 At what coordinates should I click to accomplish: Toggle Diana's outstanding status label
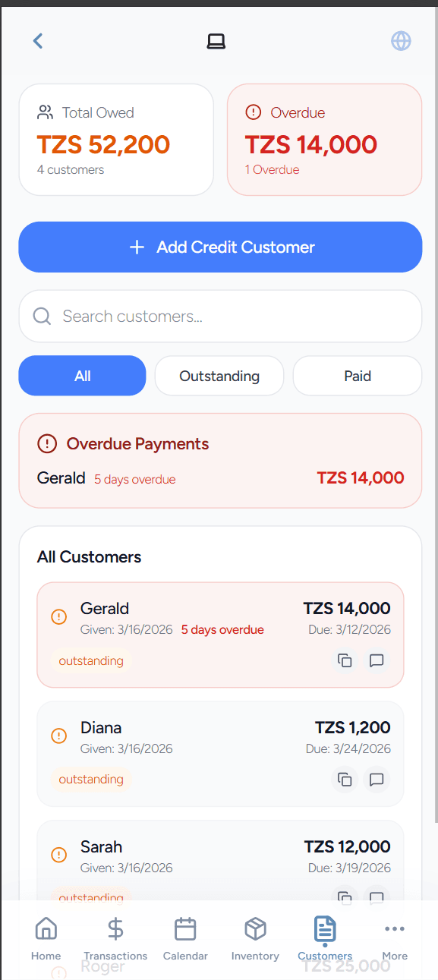tap(91, 780)
